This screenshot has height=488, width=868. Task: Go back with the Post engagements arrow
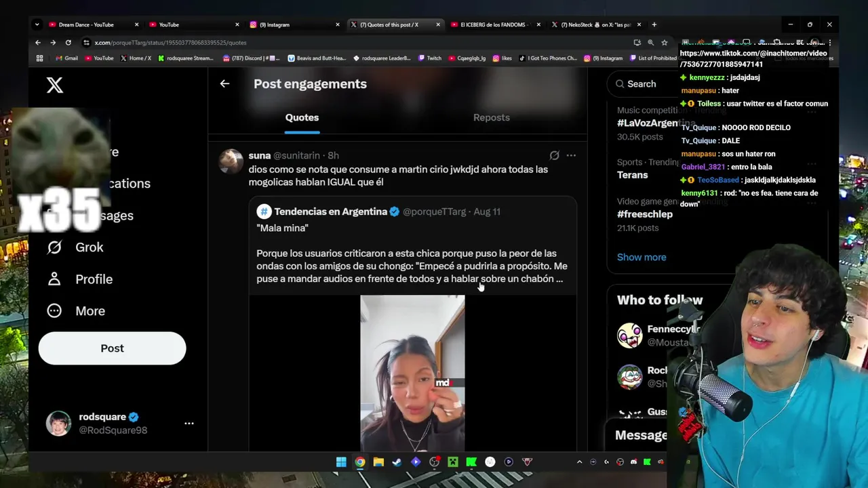coord(224,84)
